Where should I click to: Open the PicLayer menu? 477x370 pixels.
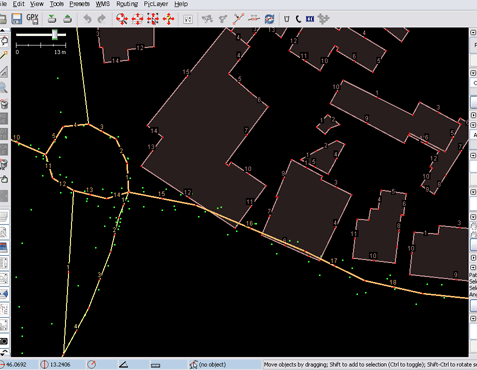coord(156,4)
